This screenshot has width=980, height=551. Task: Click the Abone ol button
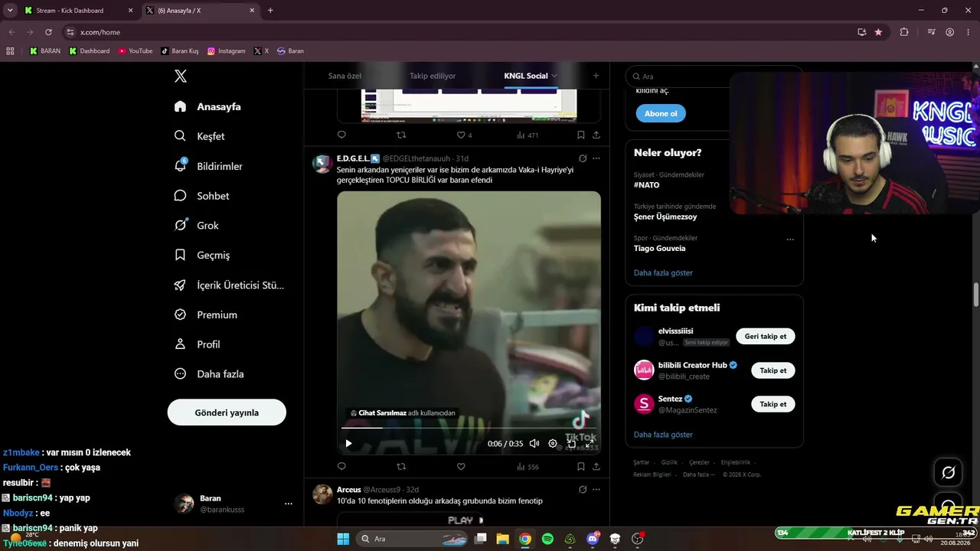[661, 113]
